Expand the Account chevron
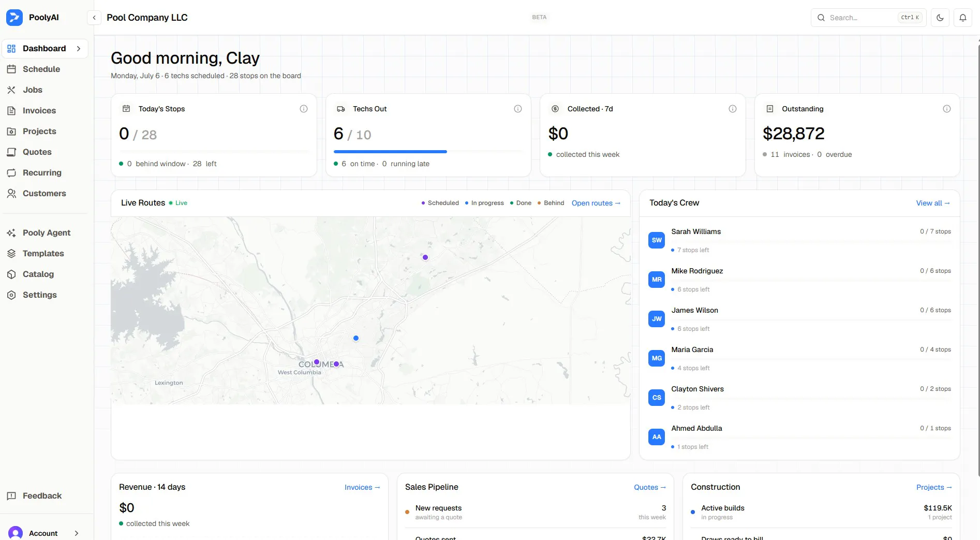 pyautogui.click(x=77, y=533)
